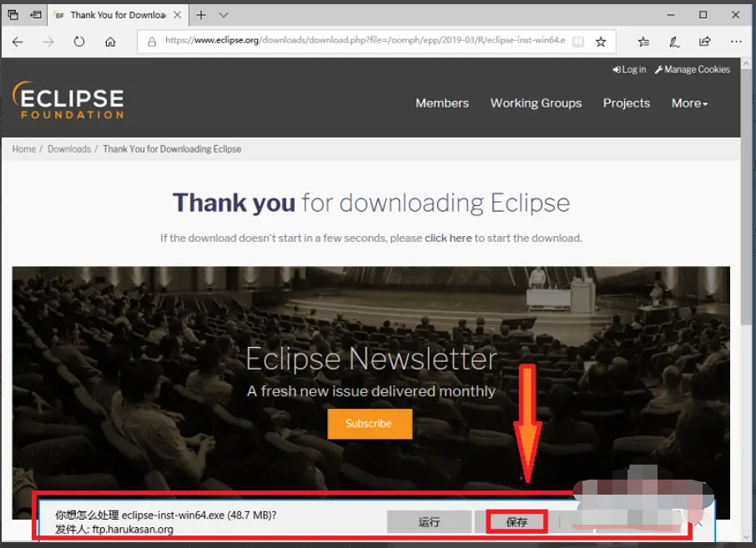Go to the browser Home icon
The width and height of the screenshot is (756, 548).
[110, 42]
